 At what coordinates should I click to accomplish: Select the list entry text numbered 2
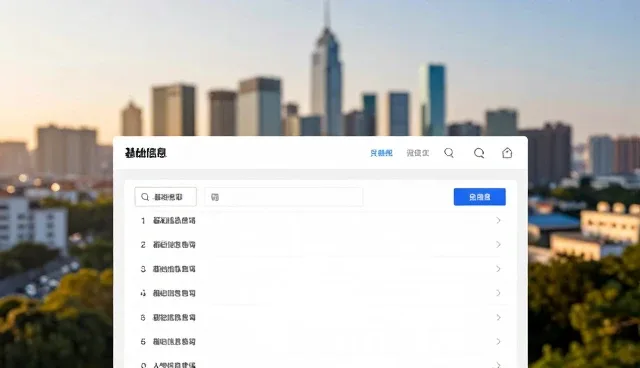174,245
